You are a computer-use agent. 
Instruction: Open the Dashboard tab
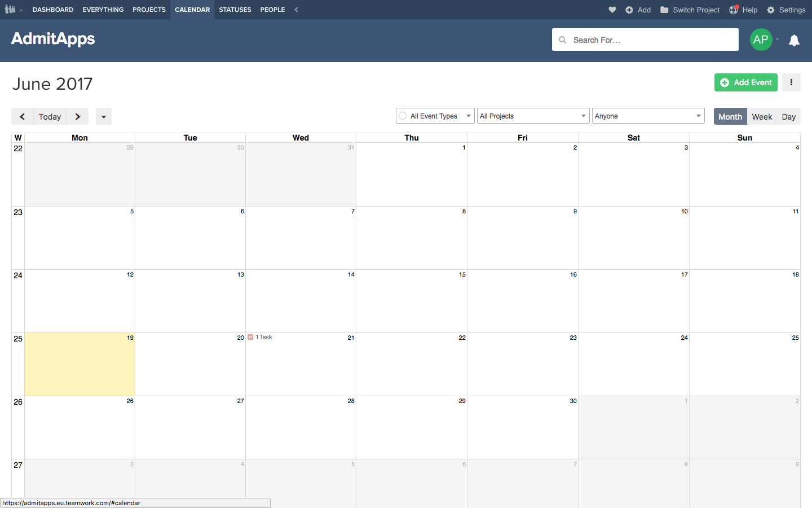click(53, 10)
